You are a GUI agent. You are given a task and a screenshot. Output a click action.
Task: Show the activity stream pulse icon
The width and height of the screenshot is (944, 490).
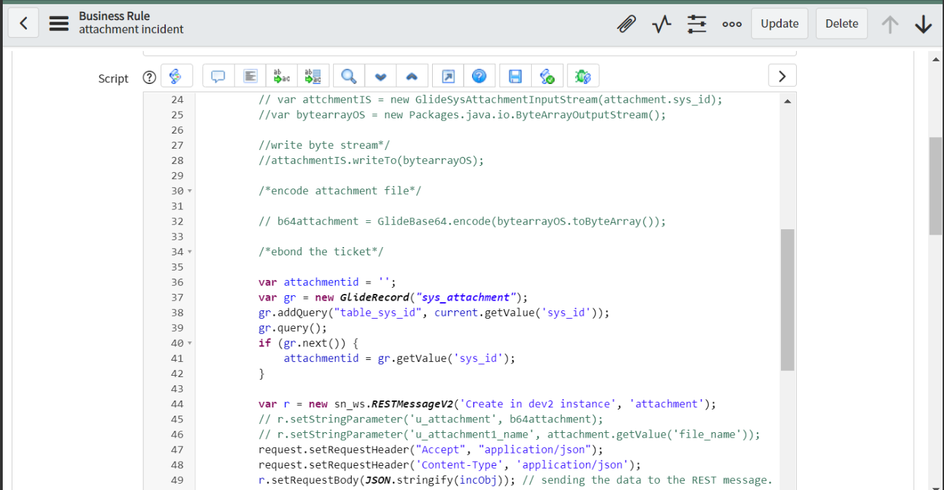pos(662,24)
